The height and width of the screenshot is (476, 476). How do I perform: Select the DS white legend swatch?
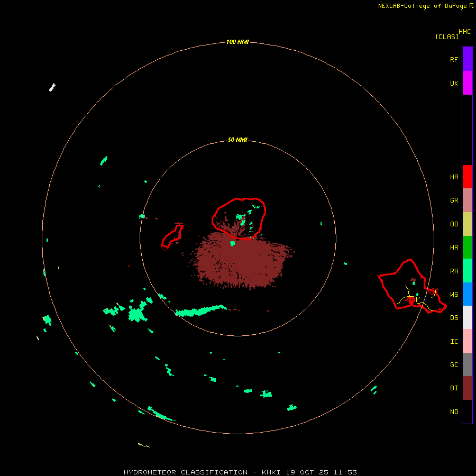[x=467, y=317]
